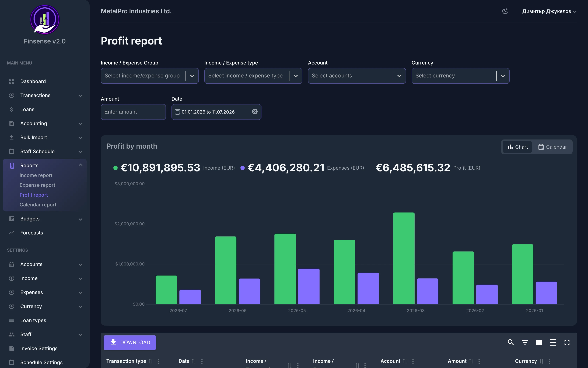
Task: Click the green Income legend dot
Action: coord(115,168)
